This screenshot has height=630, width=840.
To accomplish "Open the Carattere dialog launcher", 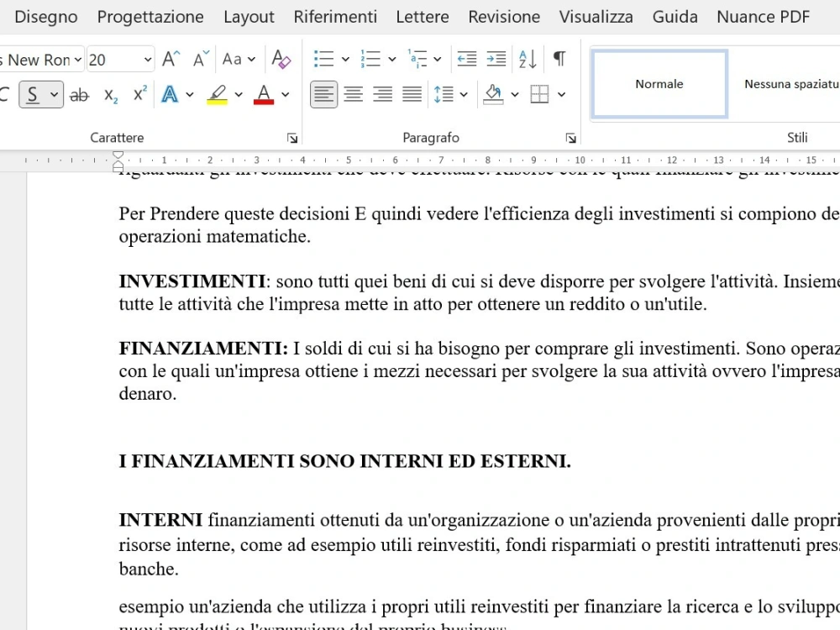I will pyautogui.click(x=292, y=139).
